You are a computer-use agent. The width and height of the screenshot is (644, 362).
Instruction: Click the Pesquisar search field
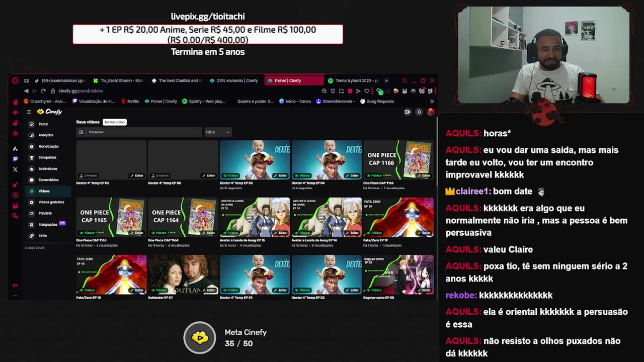tap(144, 132)
